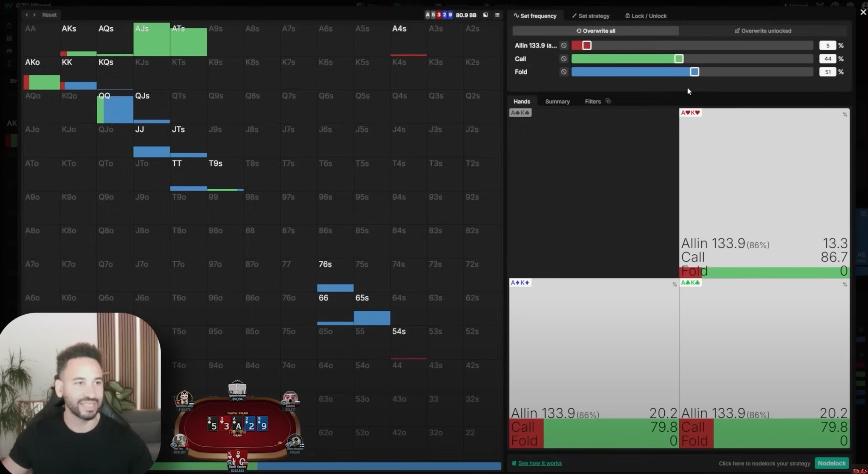Open the Summary tab
868x474 pixels.
coord(557,102)
